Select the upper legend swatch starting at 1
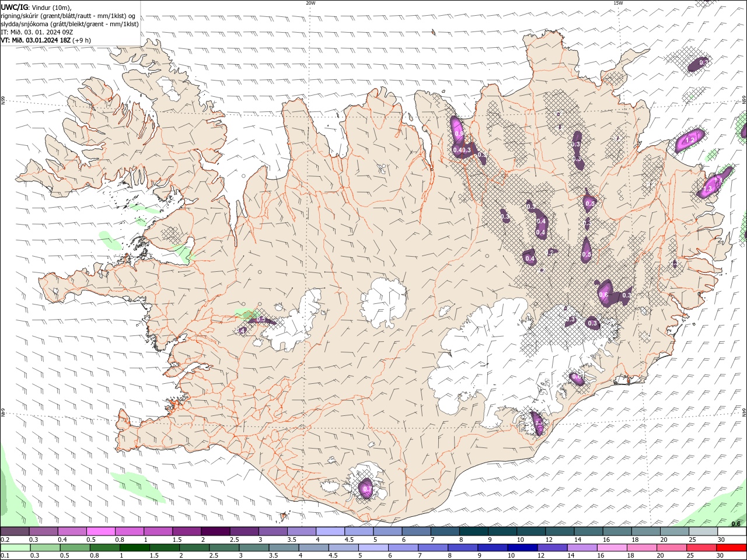The image size is (747, 560). pyautogui.click(x=158, y=531)
